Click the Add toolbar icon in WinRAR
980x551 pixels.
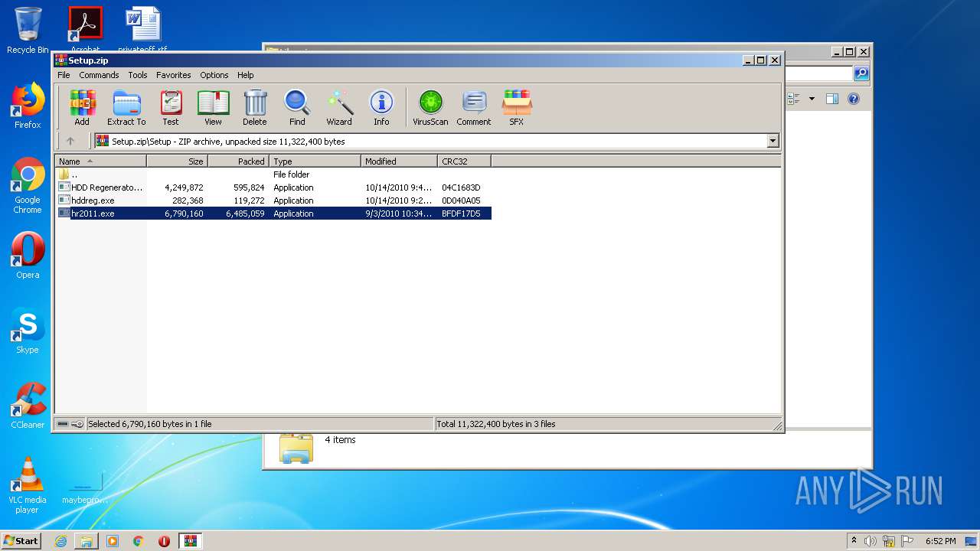(x=82, y=107)
